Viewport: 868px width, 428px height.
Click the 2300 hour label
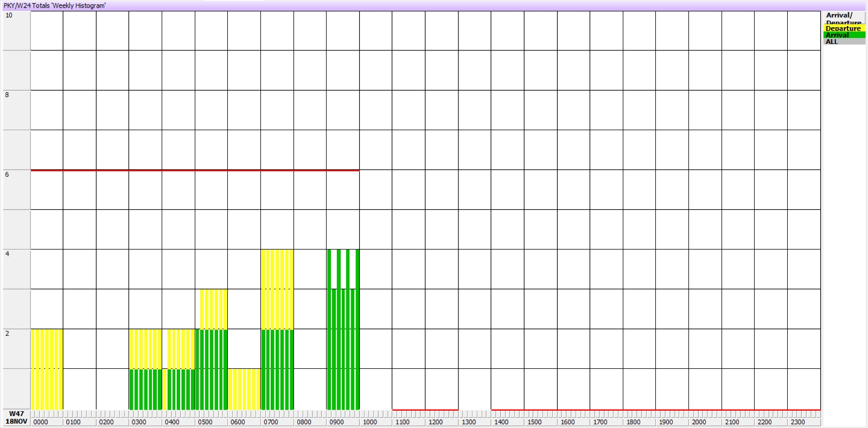click(x=797, y=422)
